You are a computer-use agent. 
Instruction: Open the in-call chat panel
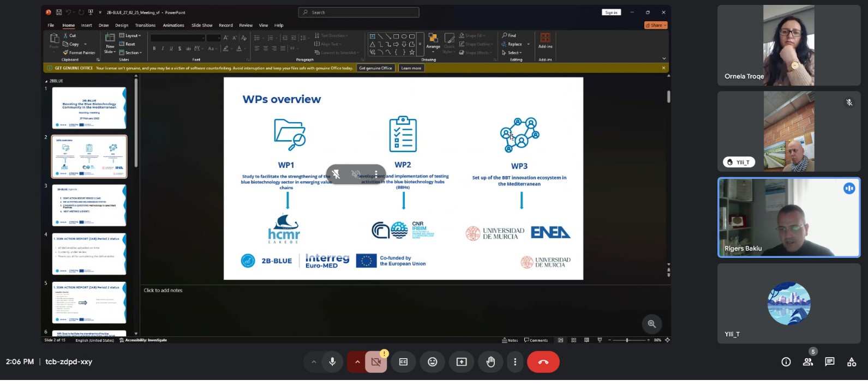[x=829, y=362]
